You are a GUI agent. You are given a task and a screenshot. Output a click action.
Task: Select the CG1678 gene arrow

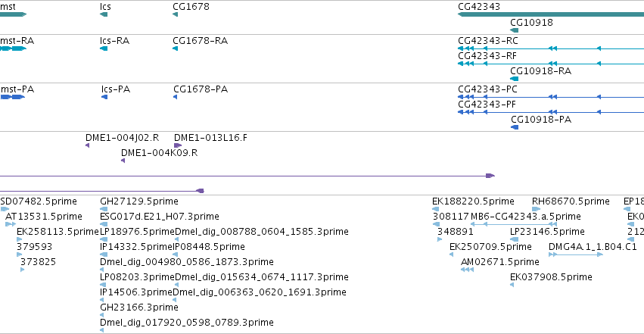[x=176, y=14]
